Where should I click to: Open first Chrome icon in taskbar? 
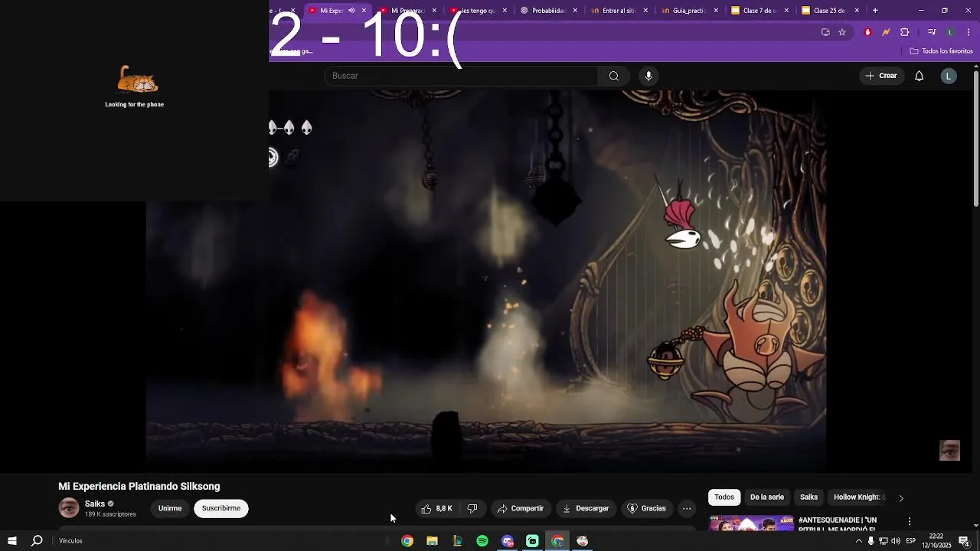[x=407, y=541]
